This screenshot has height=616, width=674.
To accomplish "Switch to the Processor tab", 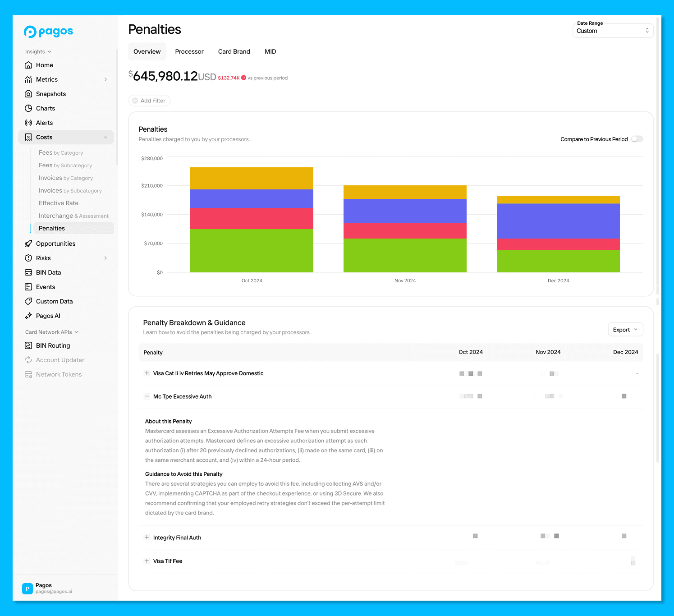I will 189,51.
